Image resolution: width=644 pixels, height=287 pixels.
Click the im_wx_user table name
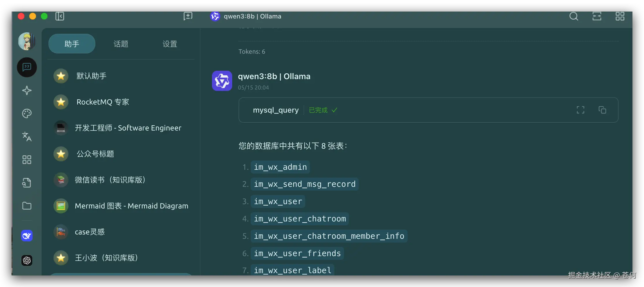[x=278, y=201]
